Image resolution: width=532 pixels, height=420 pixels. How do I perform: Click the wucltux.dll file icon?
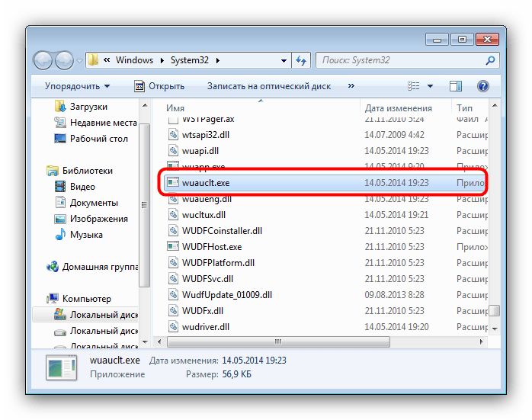(x=173, y=215)
